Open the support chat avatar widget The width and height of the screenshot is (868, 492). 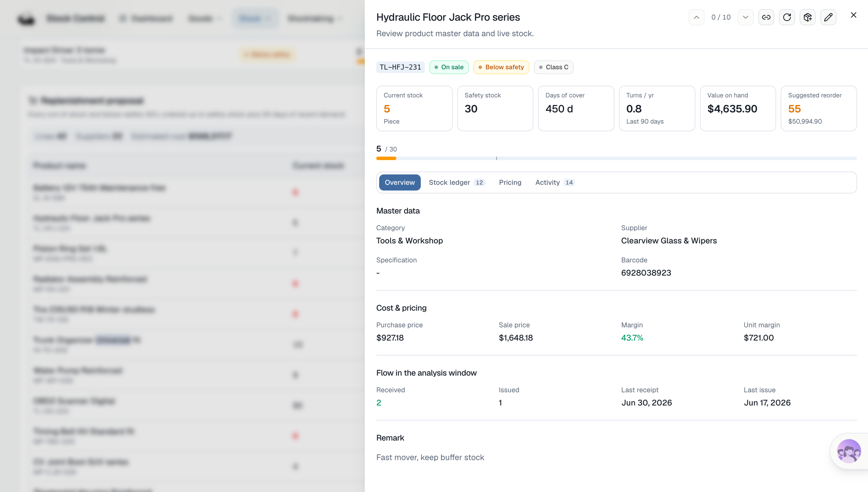[x=848, y=451]
